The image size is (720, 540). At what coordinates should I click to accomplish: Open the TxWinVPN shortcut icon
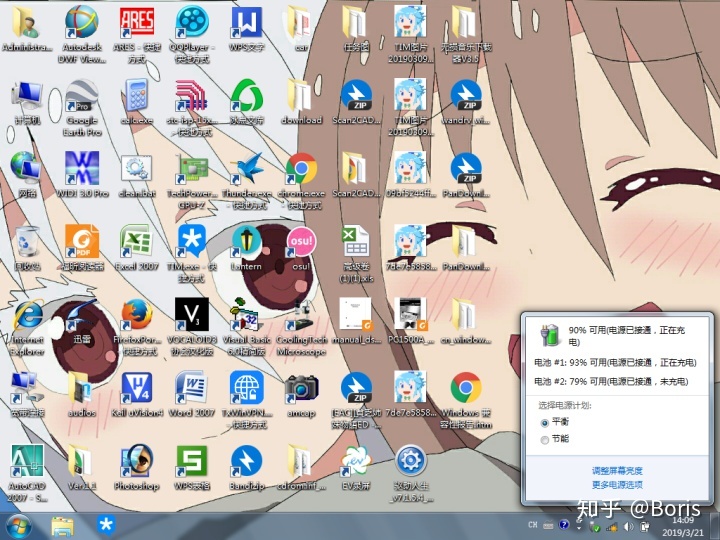tap(247, 388)
